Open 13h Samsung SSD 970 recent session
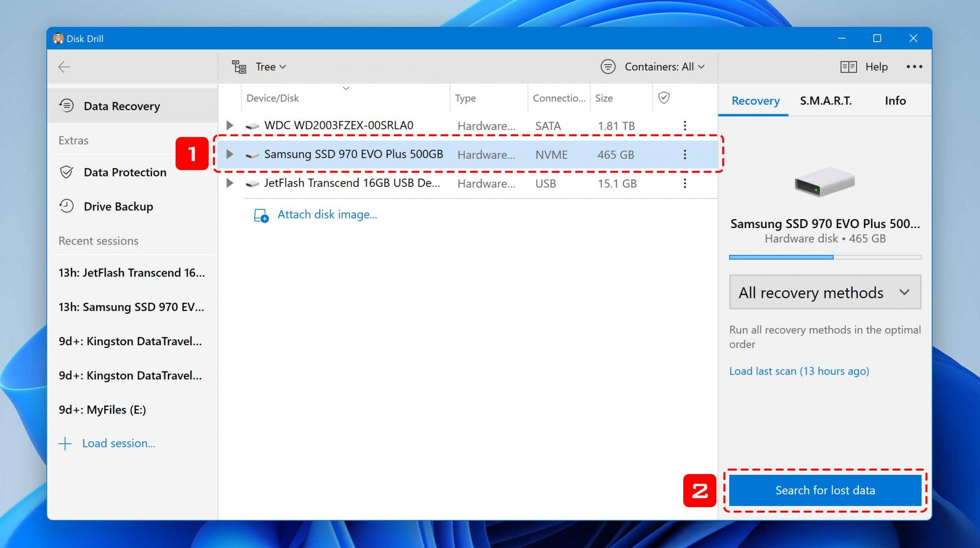The width and height of the screenshot is (980, 548). click(x=131, y=307)
